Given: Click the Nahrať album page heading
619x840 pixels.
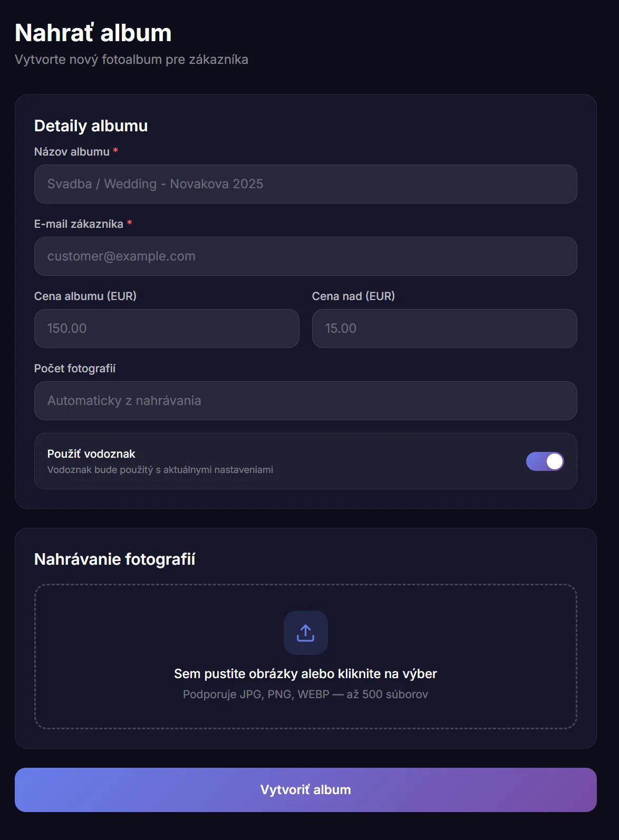Looking at the screenshot, I should [x=93, y=33].
